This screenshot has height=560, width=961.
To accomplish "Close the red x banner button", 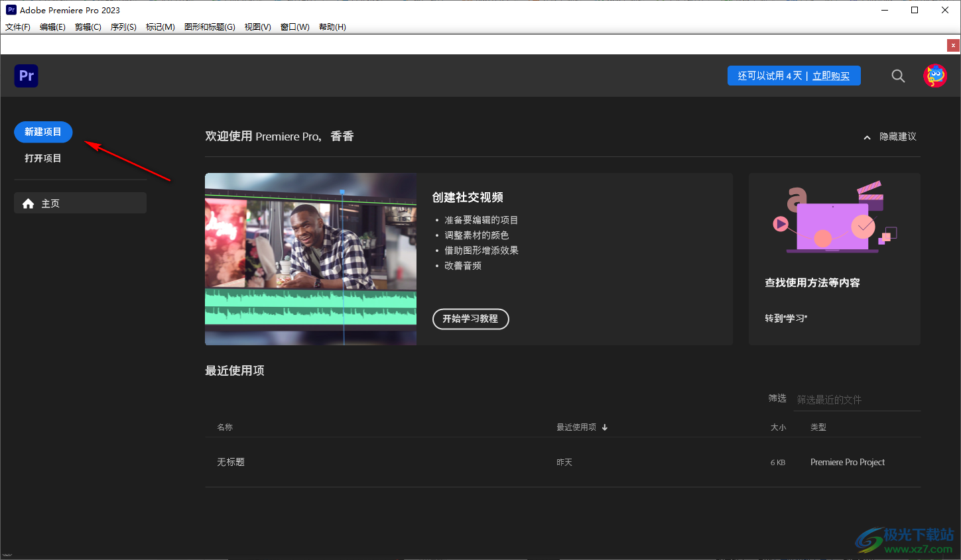I will [x=953, y=45].
